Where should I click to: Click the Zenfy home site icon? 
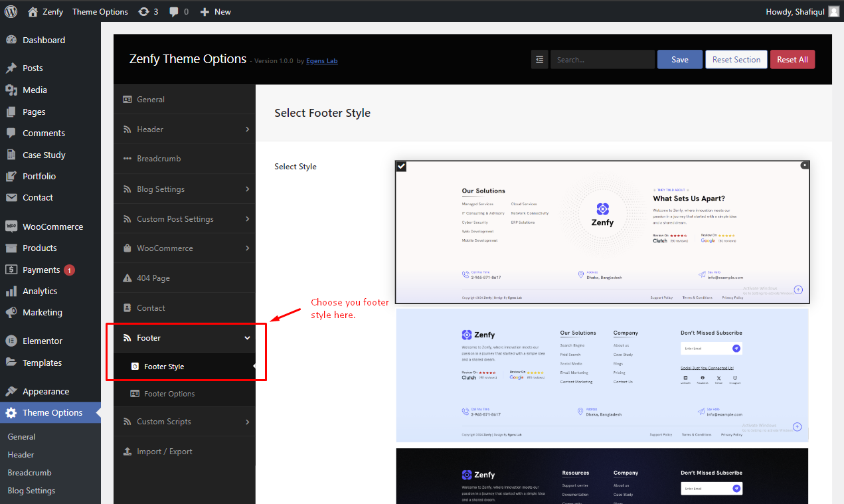[x=33, y=11]
